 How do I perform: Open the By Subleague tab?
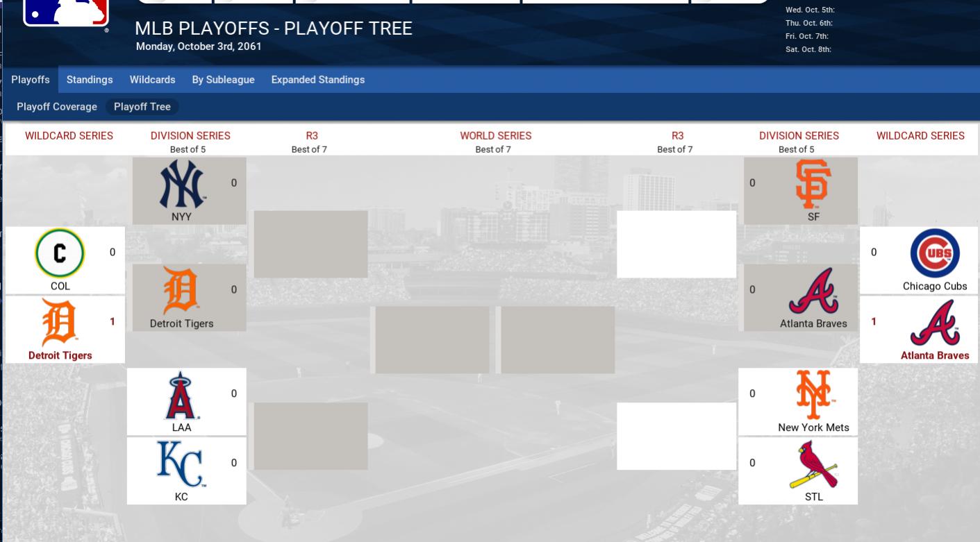tap(223, 80)
